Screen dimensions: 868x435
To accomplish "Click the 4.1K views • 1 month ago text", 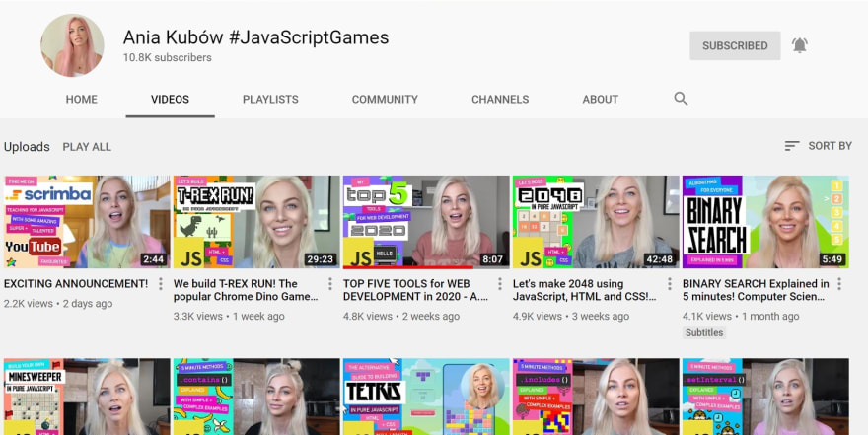I will pos(741,317).
